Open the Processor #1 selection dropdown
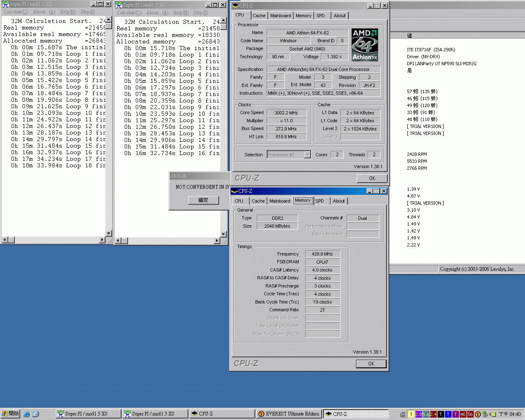The image size is (525, 420). pos(308,155)
